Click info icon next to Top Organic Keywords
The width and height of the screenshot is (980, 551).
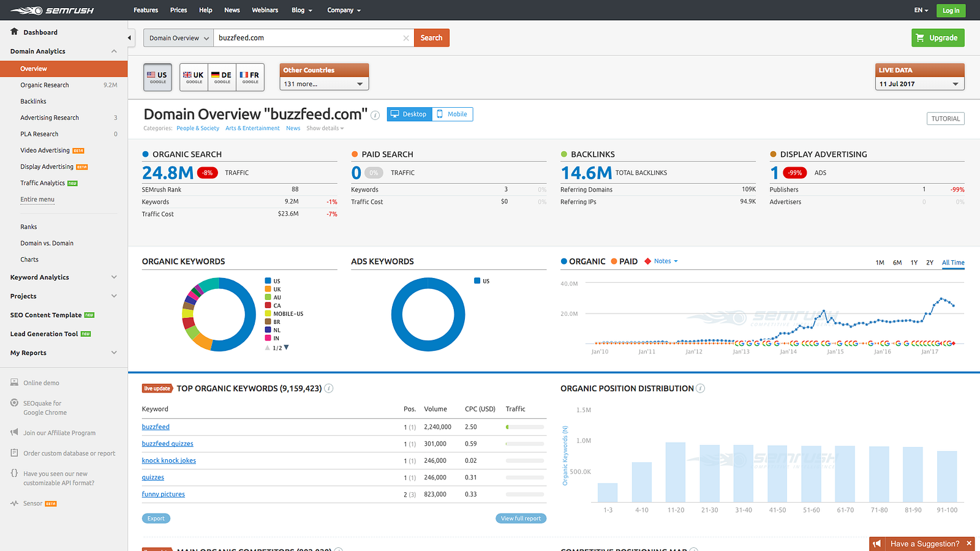329,388
